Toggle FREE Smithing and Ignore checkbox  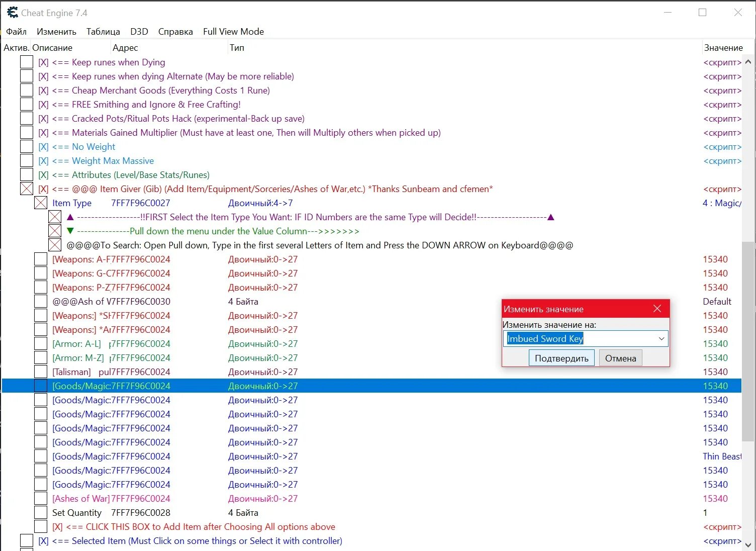point(27,105)
